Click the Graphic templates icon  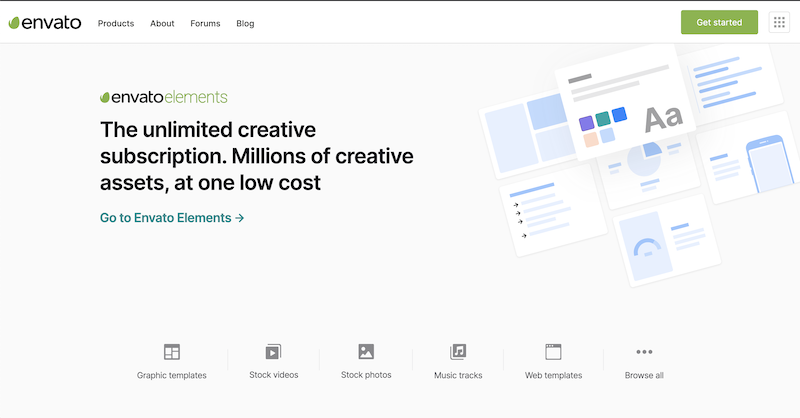pos(172,352)
